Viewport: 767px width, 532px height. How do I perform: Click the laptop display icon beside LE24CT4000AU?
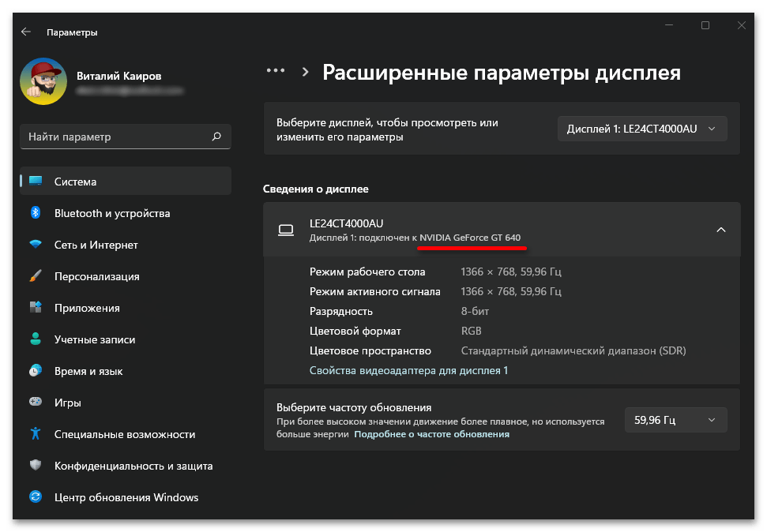pyautogui.click(x=286, y=230)
